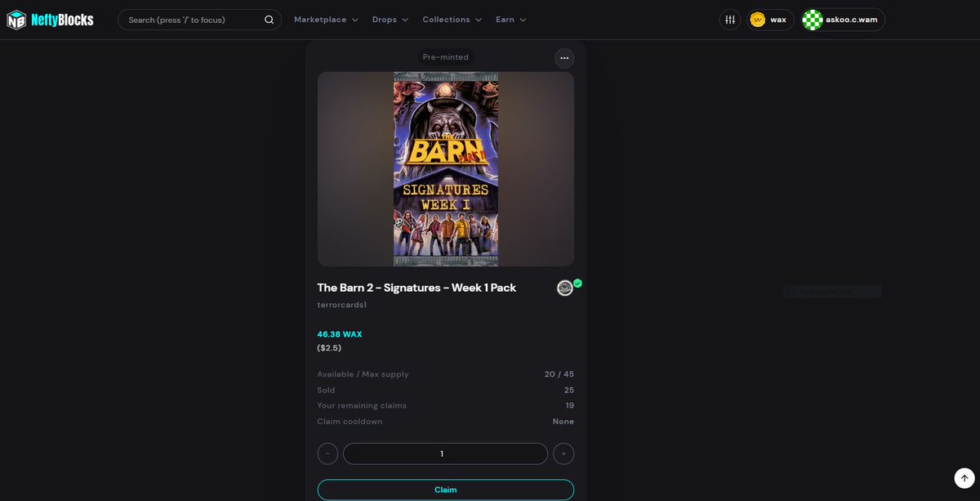Click the Sold label

point(326,390)
